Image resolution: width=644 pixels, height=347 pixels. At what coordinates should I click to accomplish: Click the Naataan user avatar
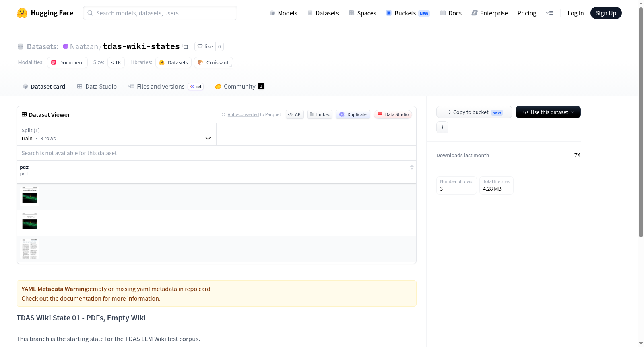pyautogui.click(x=66, y=46)
